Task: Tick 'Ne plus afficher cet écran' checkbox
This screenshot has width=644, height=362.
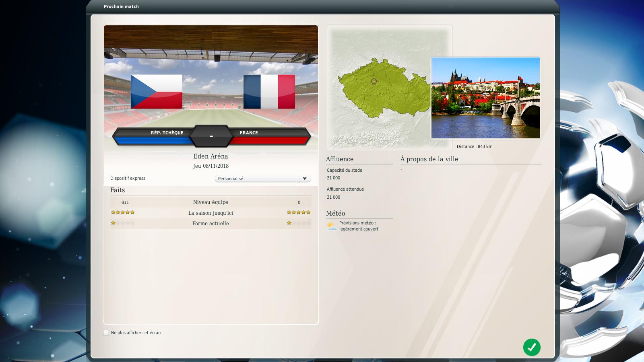Action: 106,333
